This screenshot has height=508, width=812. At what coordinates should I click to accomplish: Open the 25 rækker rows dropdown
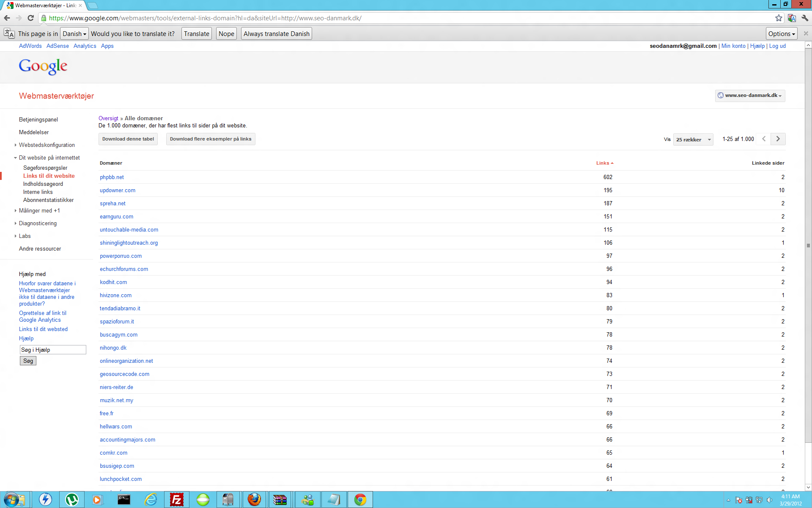(693, 139)
